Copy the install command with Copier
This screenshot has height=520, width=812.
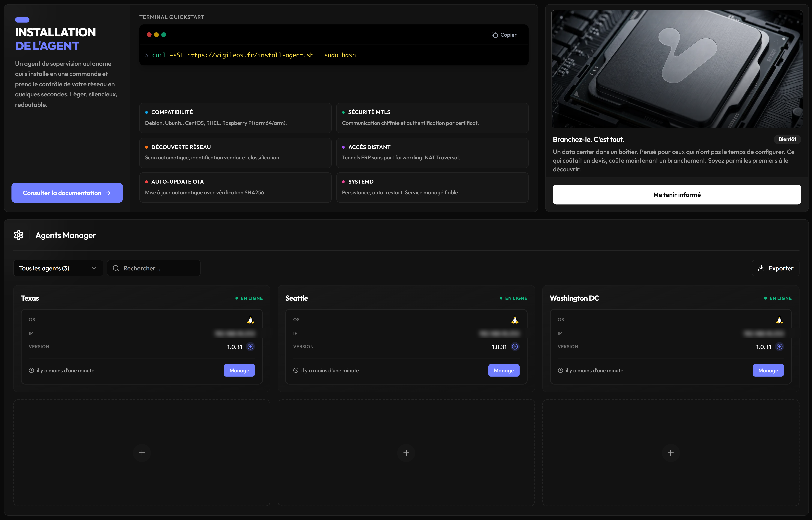click(504, 35)
